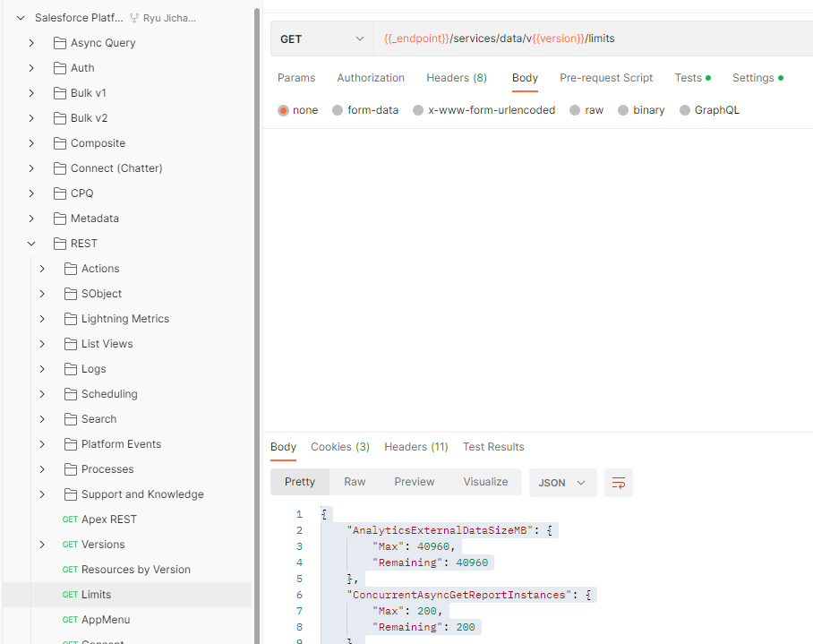Click the ConcurrentAsyncGetReportInstances key in response
The height and width of the screenshot is (644, 813).
pos(458,596)
